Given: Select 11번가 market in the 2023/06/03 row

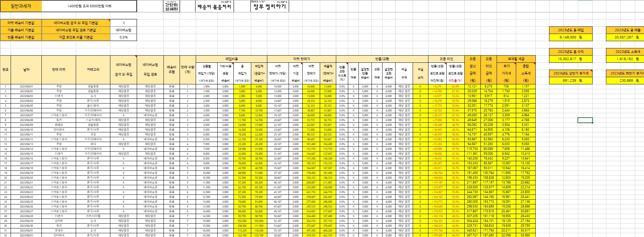Looking at the screenshot, I should [x=59, y=96].
